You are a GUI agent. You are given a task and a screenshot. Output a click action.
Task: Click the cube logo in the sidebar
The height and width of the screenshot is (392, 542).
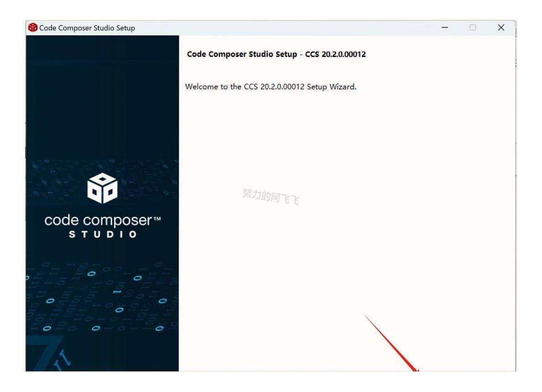[102, 188]
